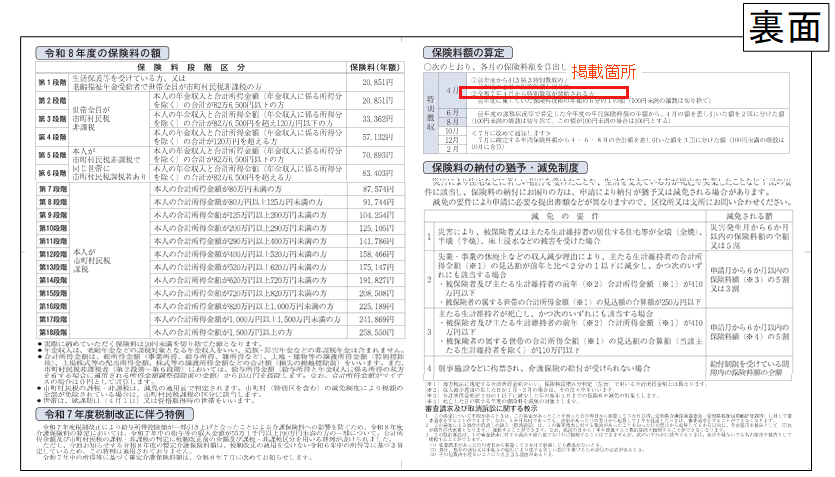Click the premium amount 258,550円
The image size is (835, 477).
376,332
